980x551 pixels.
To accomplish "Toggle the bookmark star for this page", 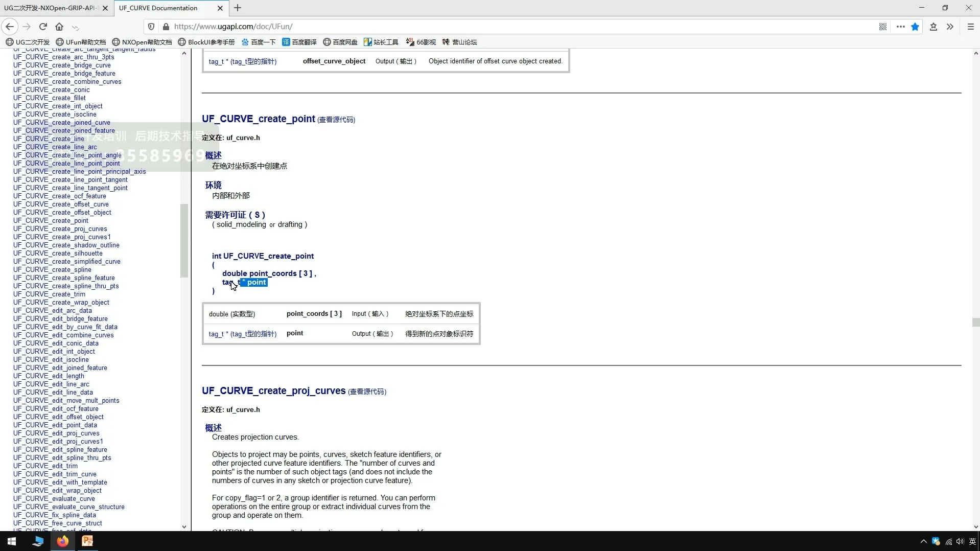I will pos(915,27).
